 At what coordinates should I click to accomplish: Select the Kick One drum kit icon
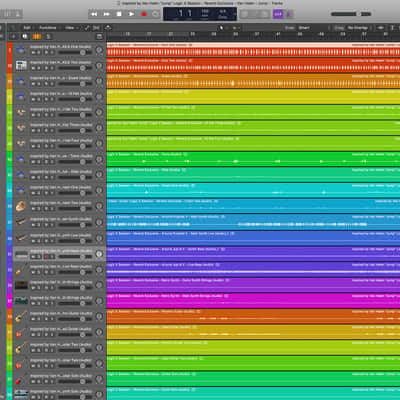[x=21, y=50]
